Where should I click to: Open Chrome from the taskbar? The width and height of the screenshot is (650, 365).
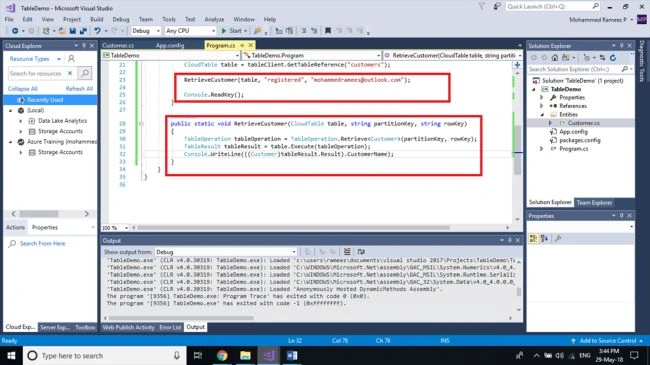(x=222, y=355)
